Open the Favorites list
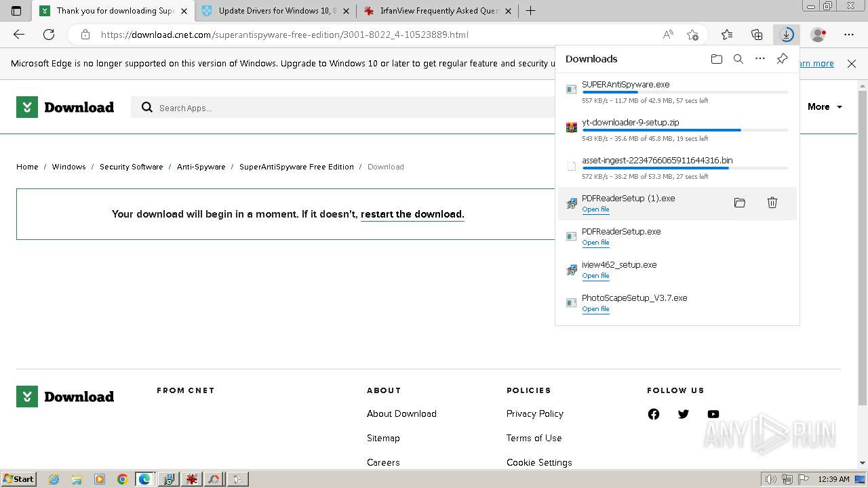Viewport: 868px width, 488px height. pos(727,35)
